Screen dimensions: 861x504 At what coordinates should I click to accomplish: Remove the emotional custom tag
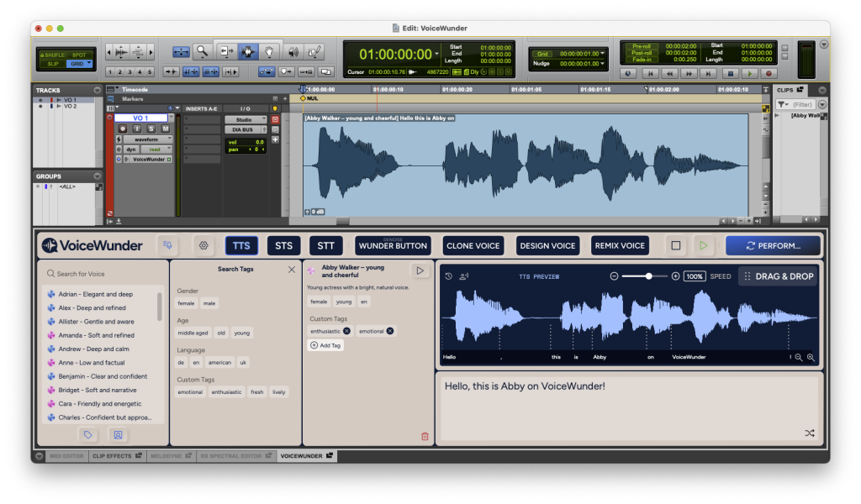390,331
